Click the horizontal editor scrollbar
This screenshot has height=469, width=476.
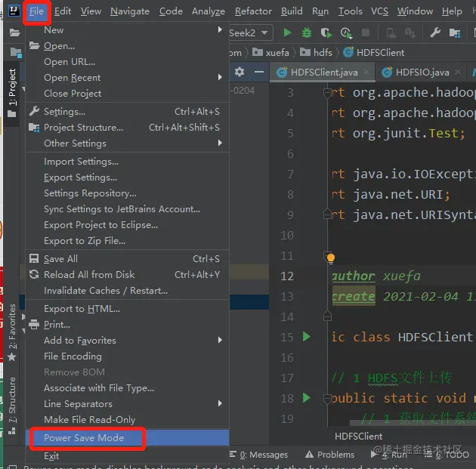pos(413,423)
